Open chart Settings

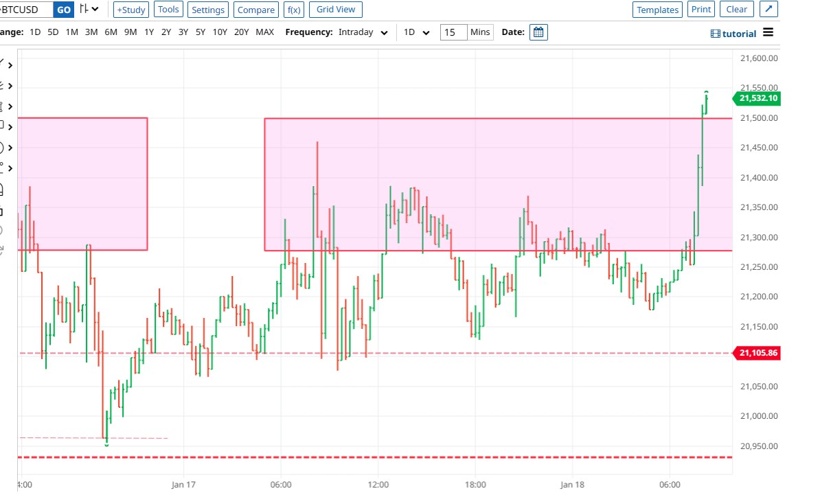pos(207,10)
